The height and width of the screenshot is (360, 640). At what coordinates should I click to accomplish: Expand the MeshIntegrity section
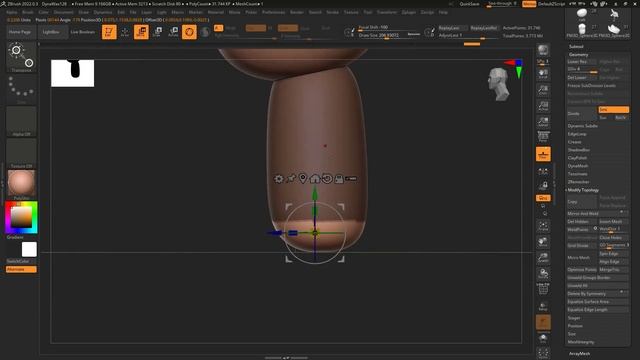tap(581, 342)
